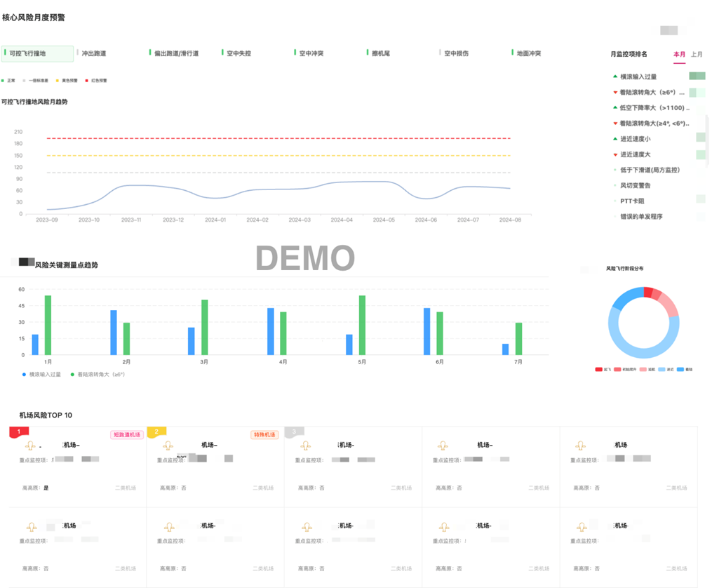Click the green up arrow beside 横滚输入过量

(615, 76)
